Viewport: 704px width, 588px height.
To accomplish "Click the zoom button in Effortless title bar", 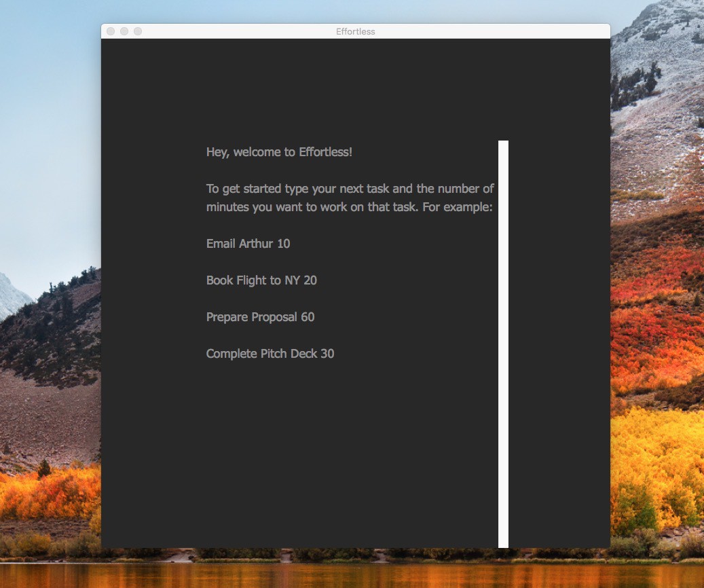I will pos(138,31).
